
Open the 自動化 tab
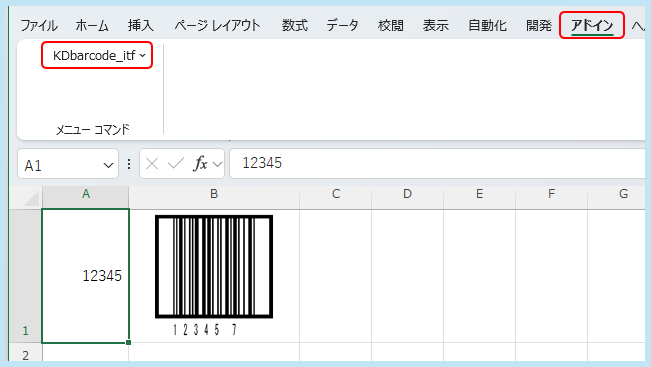tap(487, 25)
